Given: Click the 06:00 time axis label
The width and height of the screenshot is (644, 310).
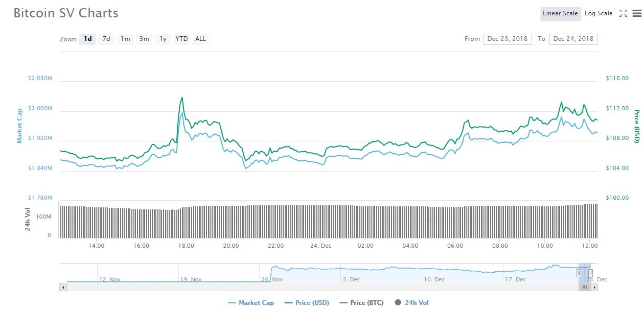Looking at the screenshot, I should point(455,246).
